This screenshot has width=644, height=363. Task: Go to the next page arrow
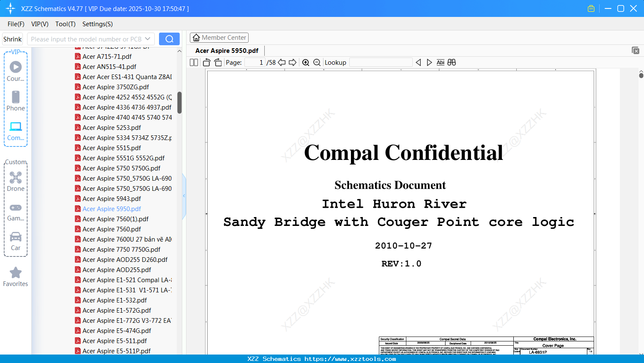click(x=293, y=63)
